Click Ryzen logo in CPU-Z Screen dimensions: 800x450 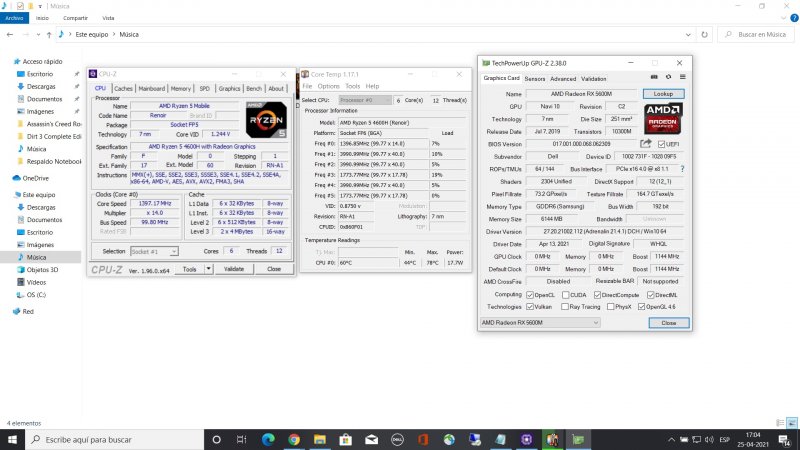pyautogui.click(x=266, y=119)
